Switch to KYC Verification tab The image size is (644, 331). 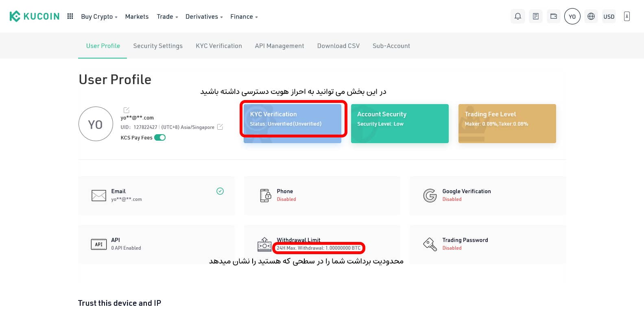pyautogui.click(x=219, y=46)
